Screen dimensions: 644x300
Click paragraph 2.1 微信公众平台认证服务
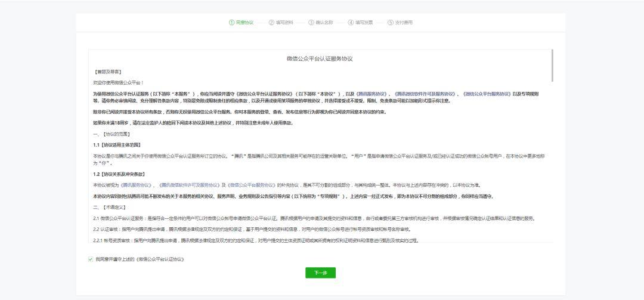point(314,218)
